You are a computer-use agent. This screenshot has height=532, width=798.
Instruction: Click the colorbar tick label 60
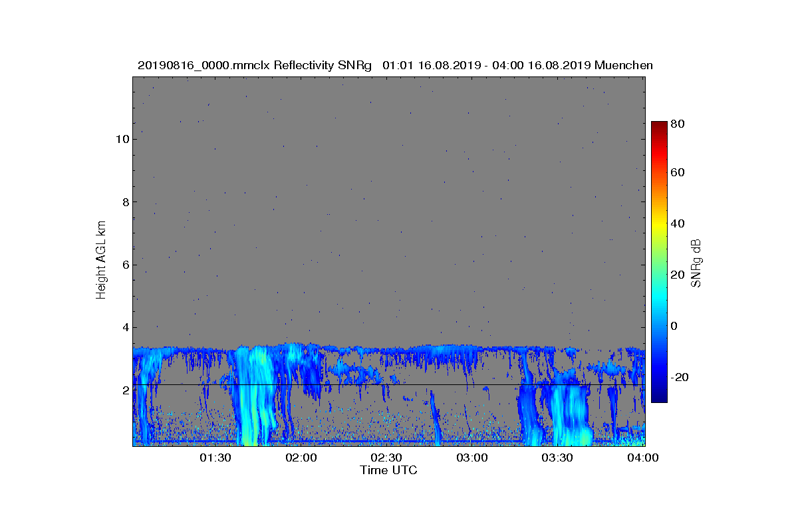coord(678,173)
